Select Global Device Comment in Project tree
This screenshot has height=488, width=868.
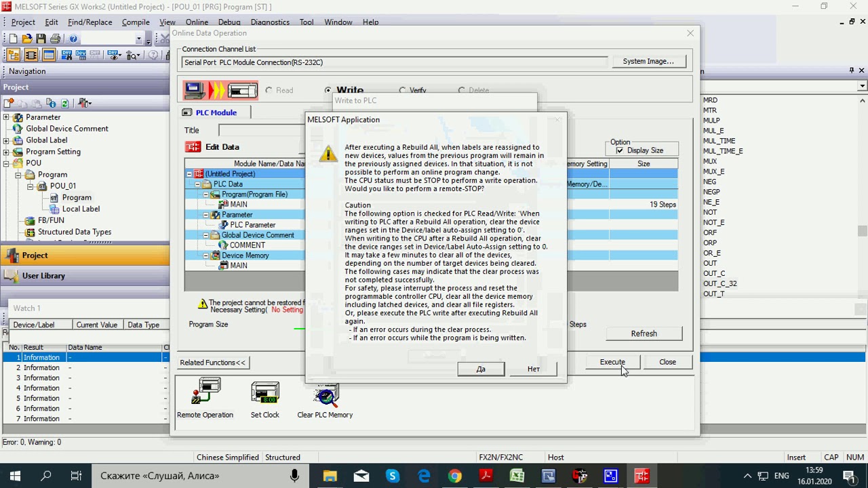67,129
